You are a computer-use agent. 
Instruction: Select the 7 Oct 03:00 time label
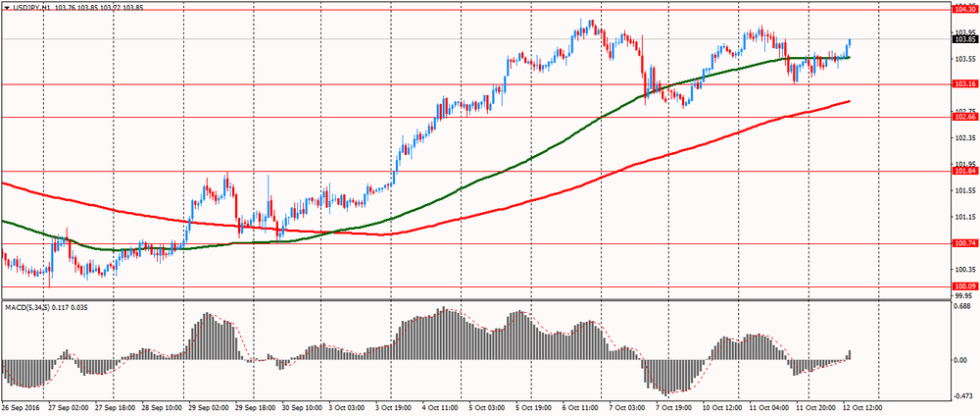point(629,406)
